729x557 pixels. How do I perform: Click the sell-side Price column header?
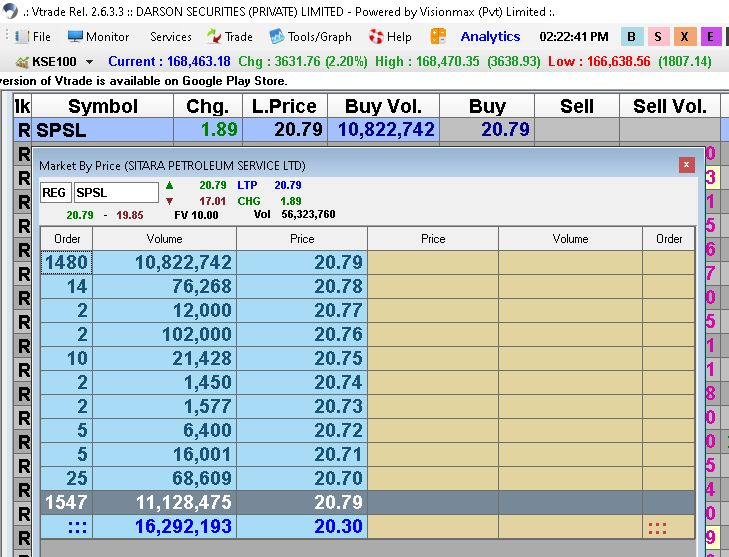click(x=433, y=239)
